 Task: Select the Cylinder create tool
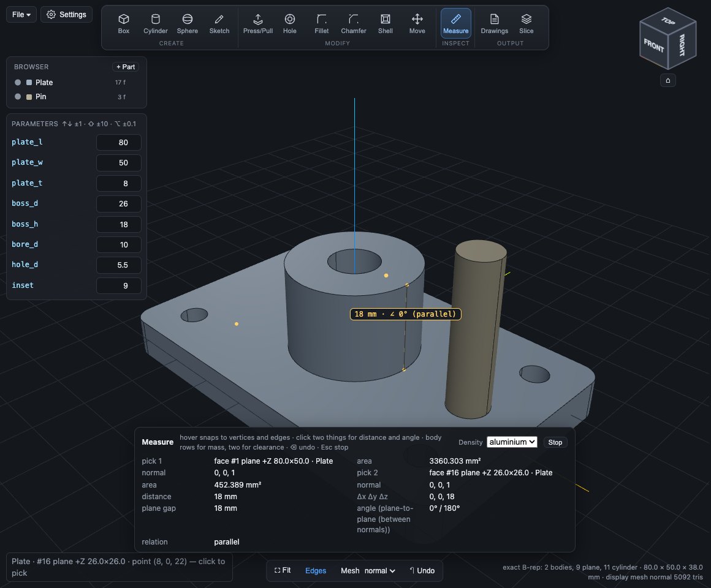[155, 23]
